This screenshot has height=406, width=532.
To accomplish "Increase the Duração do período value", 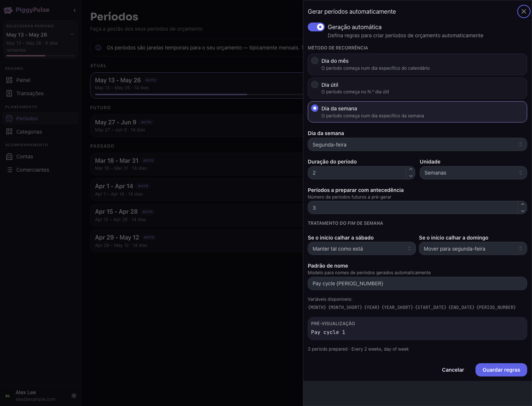I will click(411, 169).
